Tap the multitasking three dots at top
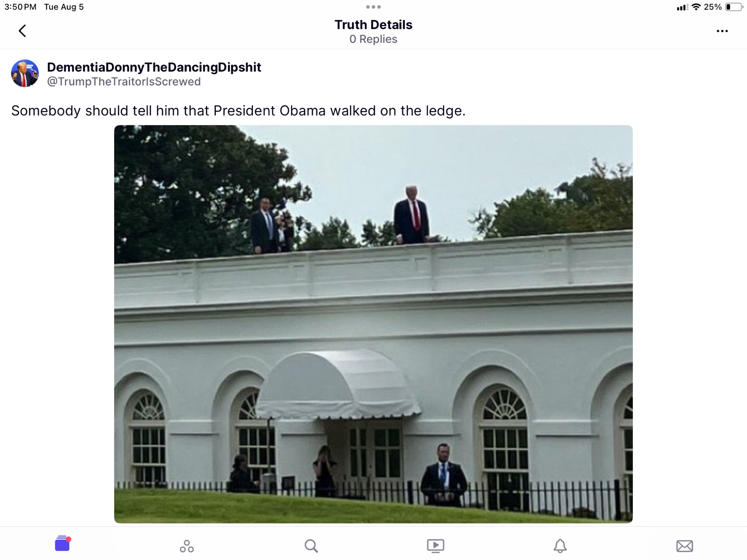The height and width of the screenshot is (560, 747). (x=373, y=7)
